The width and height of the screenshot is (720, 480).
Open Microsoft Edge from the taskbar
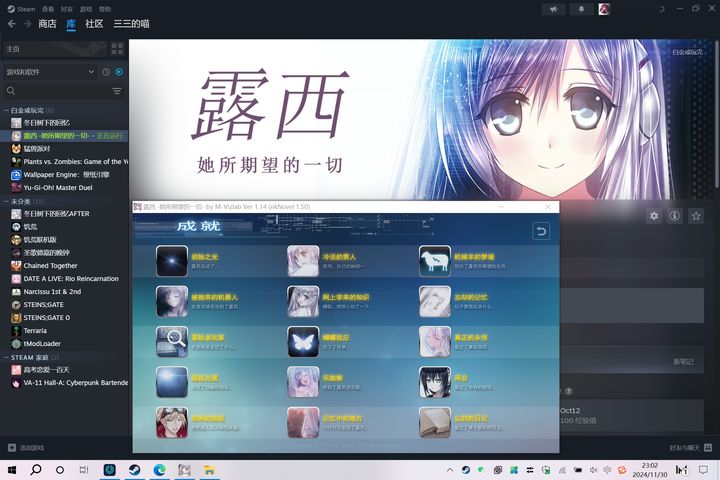(x=159, y=470)
